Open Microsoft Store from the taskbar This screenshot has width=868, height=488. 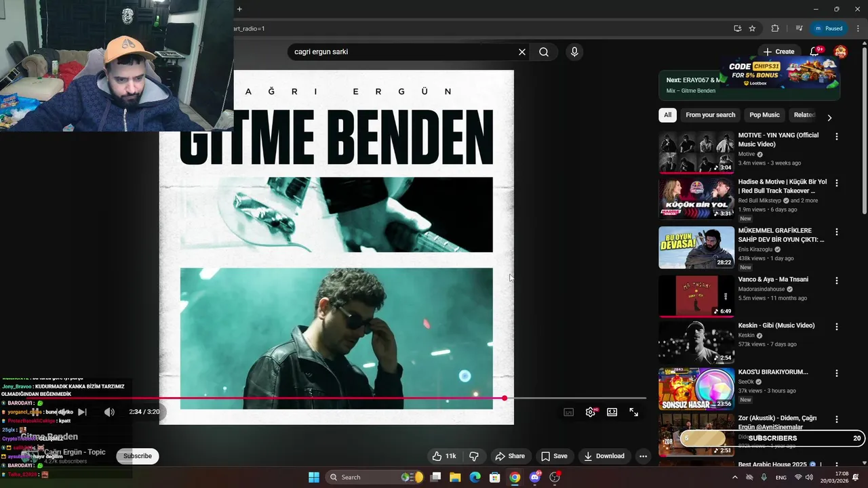495,477
